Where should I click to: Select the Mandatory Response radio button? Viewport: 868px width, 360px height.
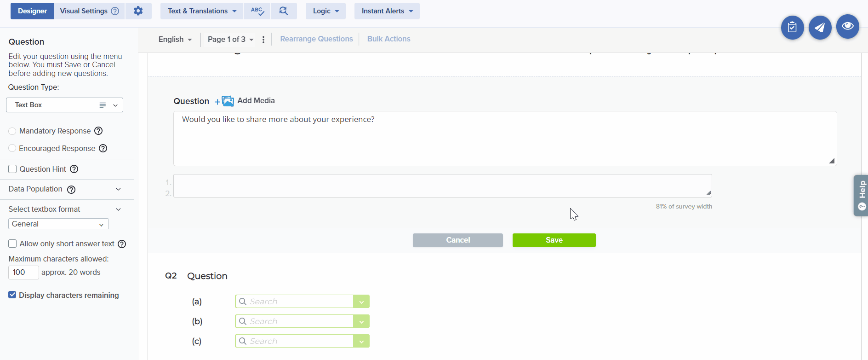coord(12,131)
